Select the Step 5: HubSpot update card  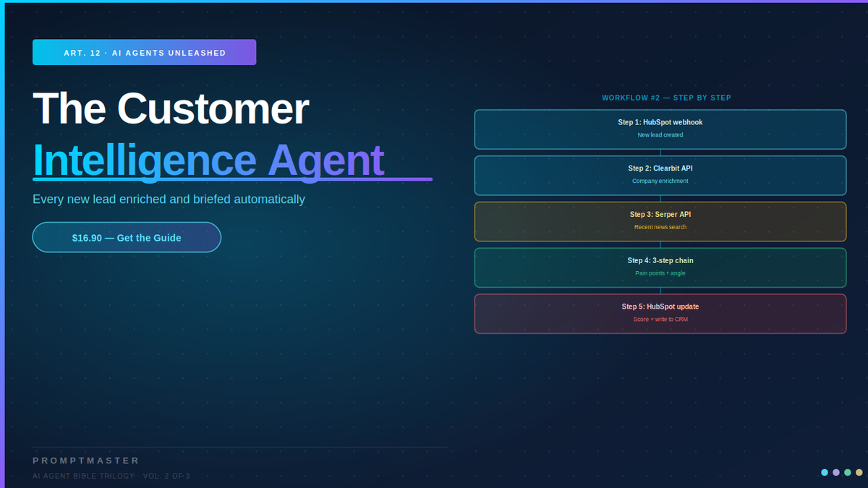pyautogui.click(x=660, y=314)
